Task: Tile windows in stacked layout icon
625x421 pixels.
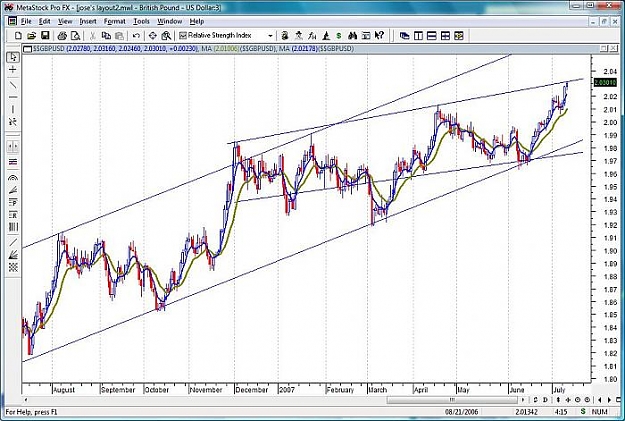Action: click(x=432, y=36)
